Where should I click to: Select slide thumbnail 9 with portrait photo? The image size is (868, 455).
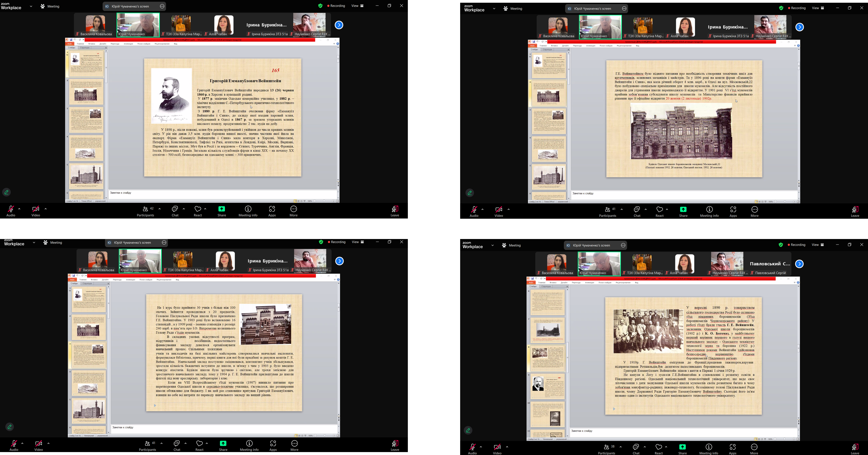tap(548, 386)
